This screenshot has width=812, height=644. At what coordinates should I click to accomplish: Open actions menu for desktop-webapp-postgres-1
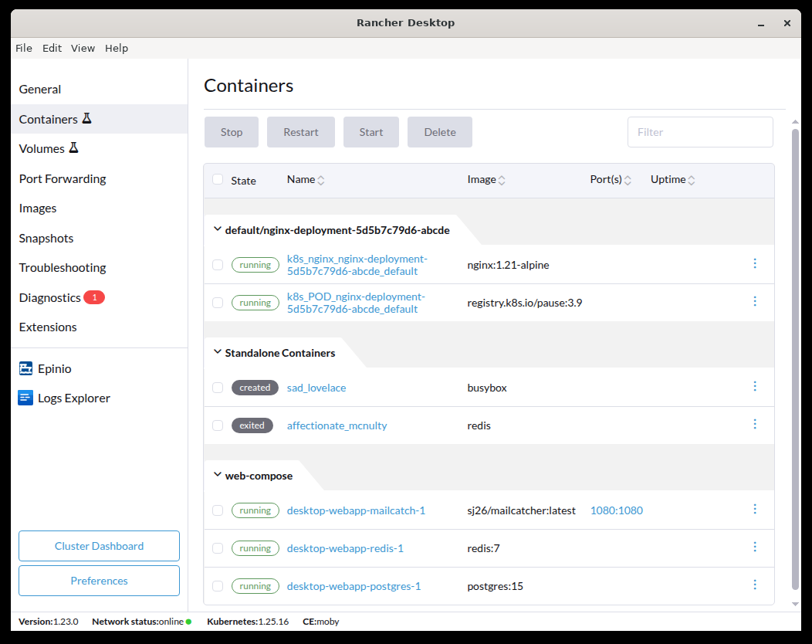[755, 585]
